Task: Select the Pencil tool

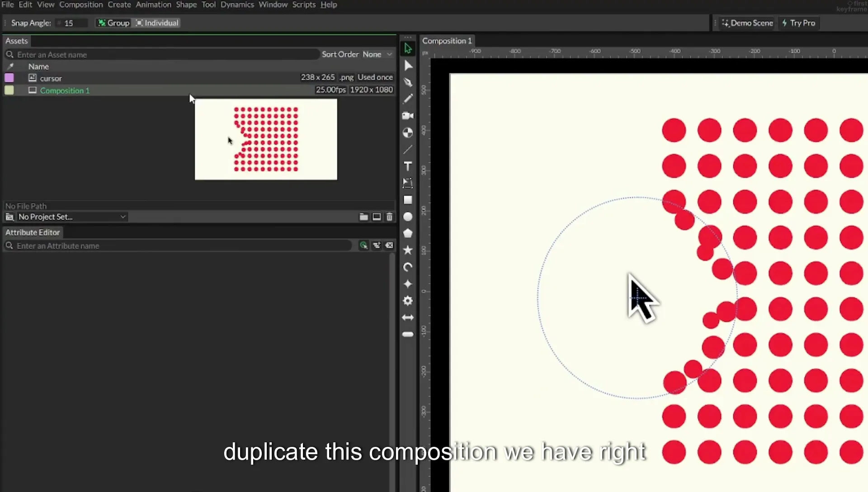Action: coord(408,99)
